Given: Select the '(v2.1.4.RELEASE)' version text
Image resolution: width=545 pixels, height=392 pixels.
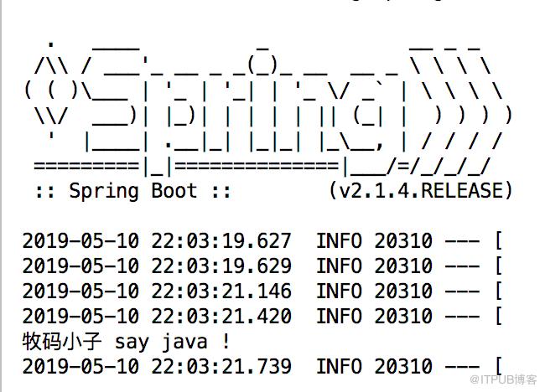Looking at the screenshot, I should [421, 190].
